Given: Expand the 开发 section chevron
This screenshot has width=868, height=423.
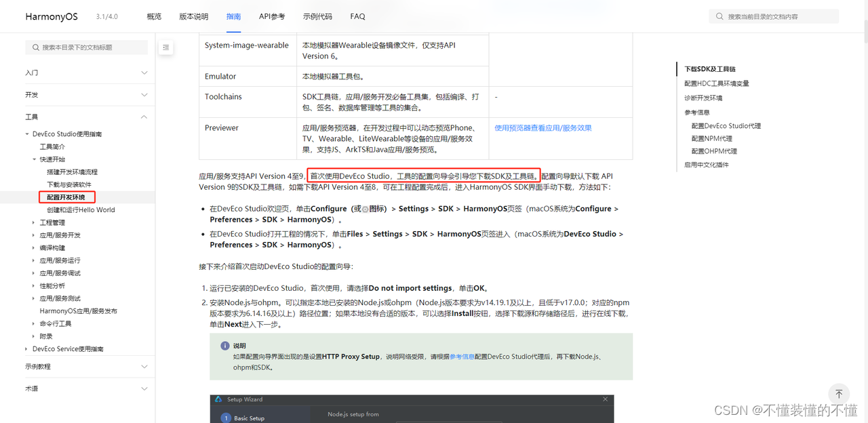Looking at the screenshot, I should (x=144, y=95).
